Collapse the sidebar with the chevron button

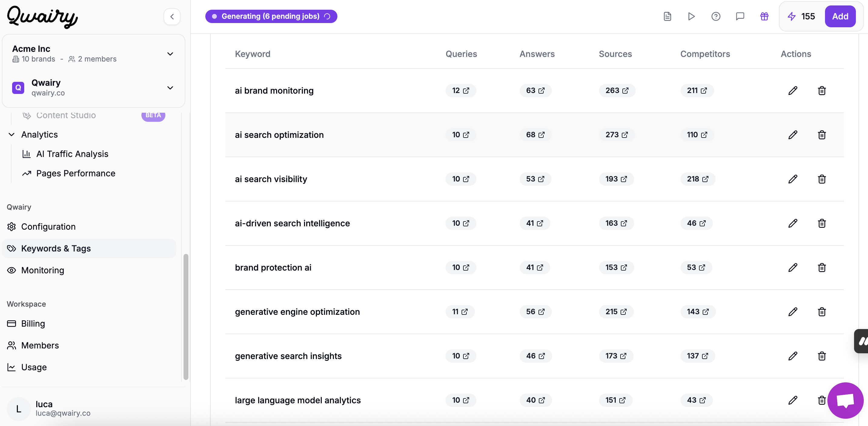(172, 17)
